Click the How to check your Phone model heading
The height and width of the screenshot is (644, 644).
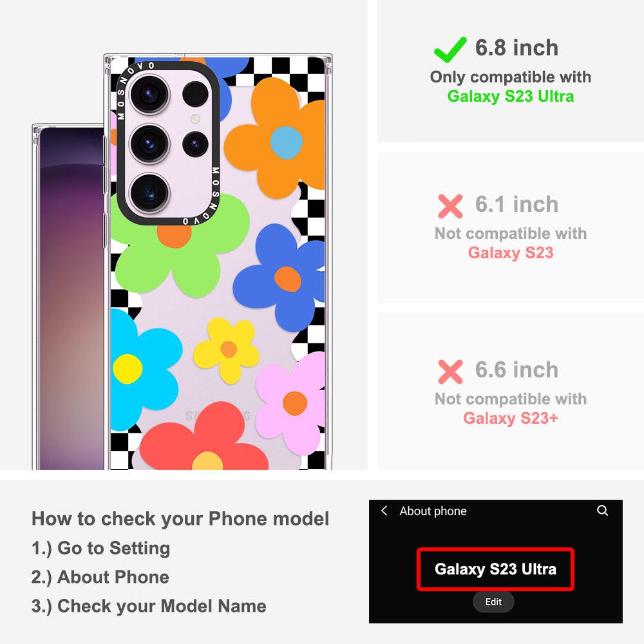[x=181, y=518]
